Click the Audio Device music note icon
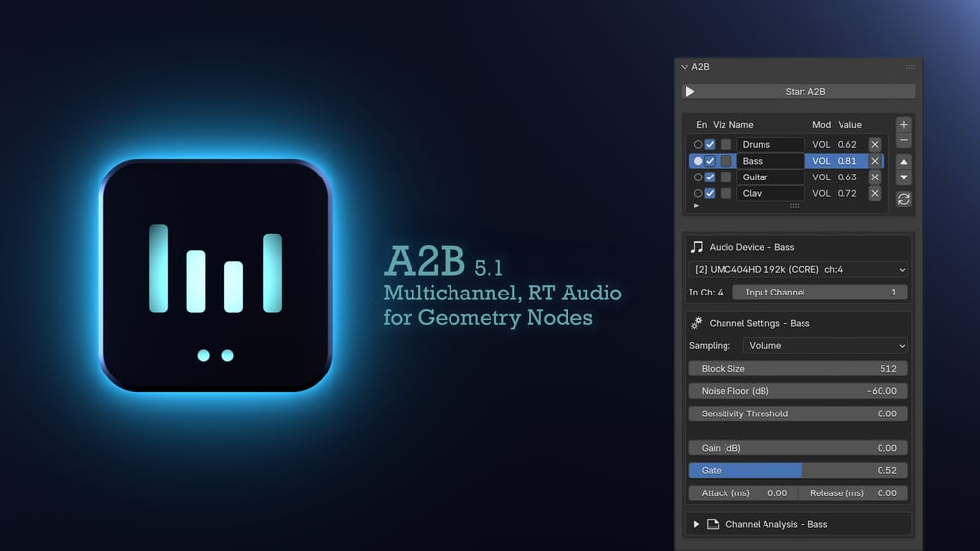Image resolution: width=980 pixels, height=551 pixels. click(x=697, y=247)
